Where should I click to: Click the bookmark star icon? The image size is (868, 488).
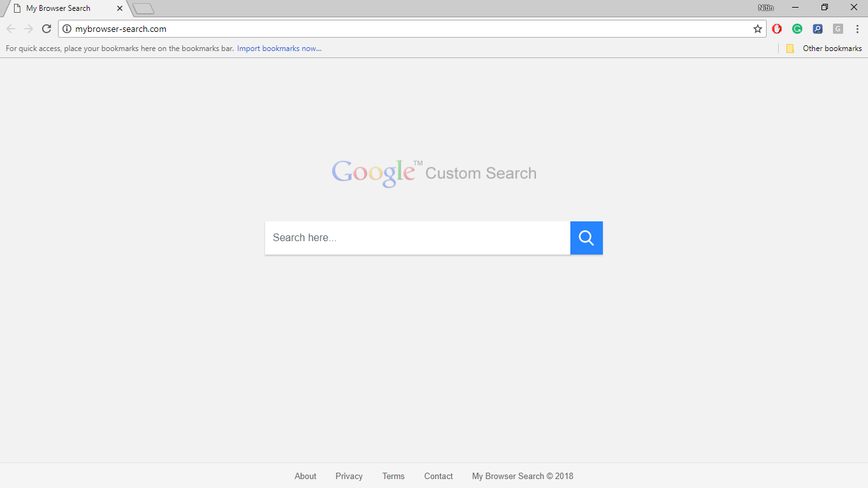(757, 28)
